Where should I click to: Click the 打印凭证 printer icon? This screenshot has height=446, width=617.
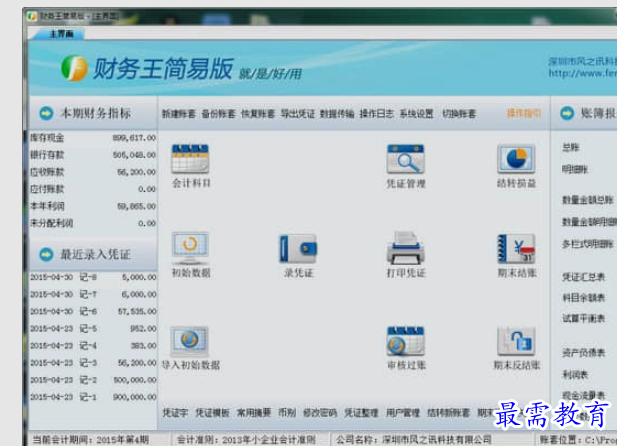click(x=405, y=248)
